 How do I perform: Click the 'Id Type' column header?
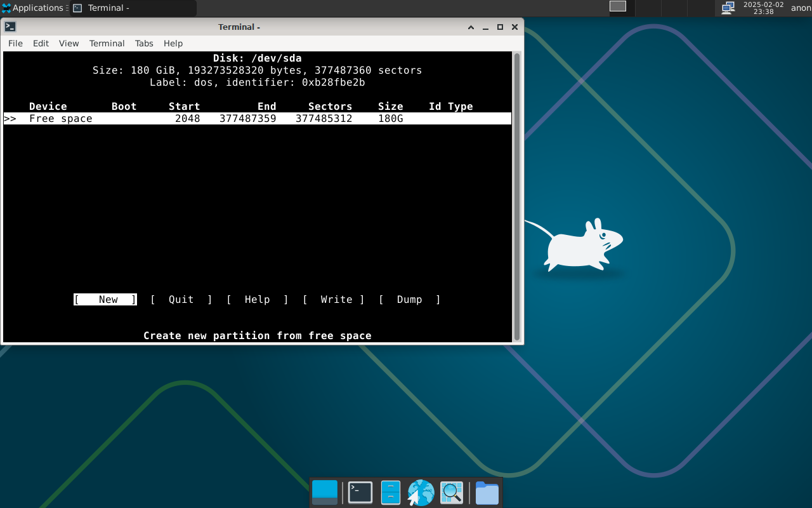click(451, 107)
